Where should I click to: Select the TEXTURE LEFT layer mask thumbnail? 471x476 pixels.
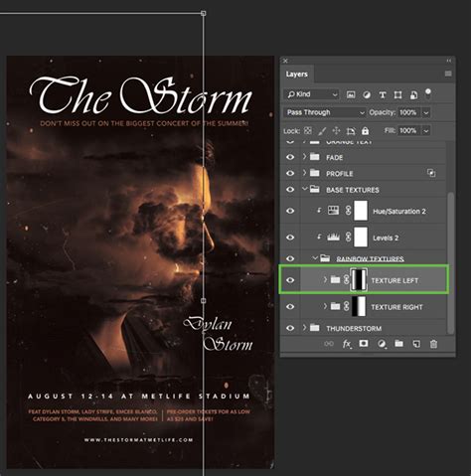click(359, 280)
